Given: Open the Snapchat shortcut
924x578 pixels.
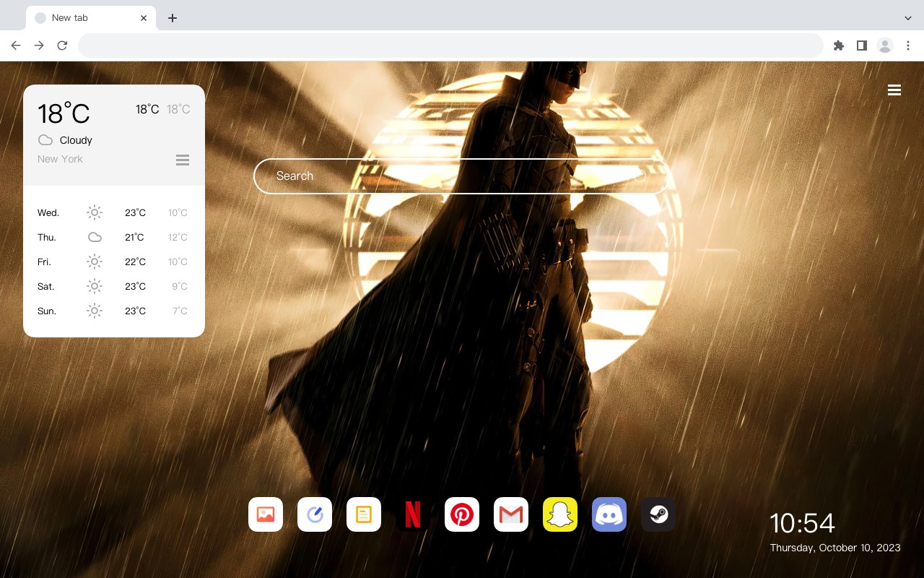Looking at the screenshot, I should (560, 514).
